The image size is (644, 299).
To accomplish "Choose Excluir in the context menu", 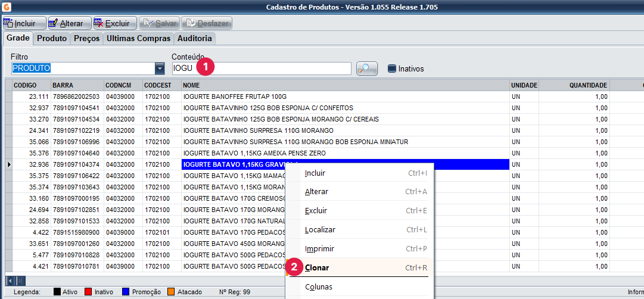I will pyautogui.click(x=359, y=210).
